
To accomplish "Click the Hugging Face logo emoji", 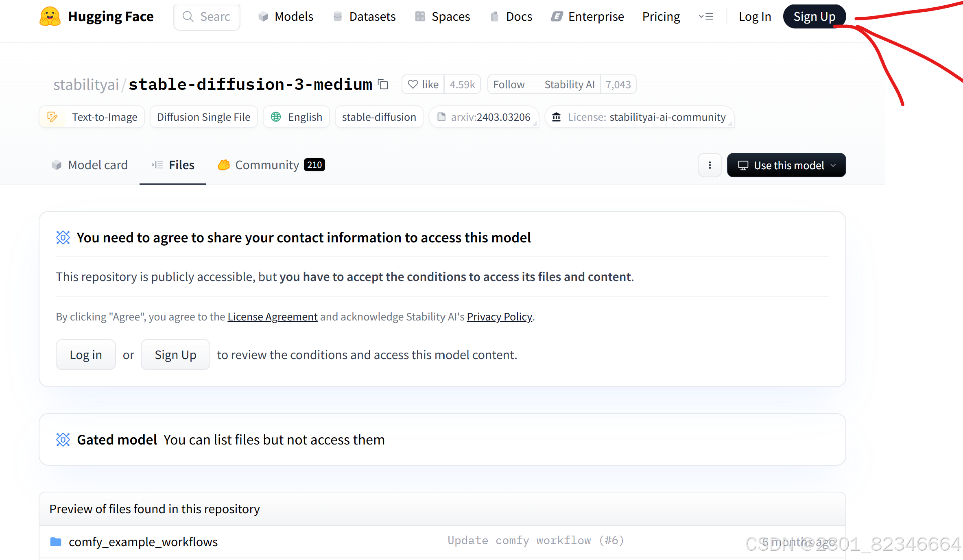I will click(50, 17).
